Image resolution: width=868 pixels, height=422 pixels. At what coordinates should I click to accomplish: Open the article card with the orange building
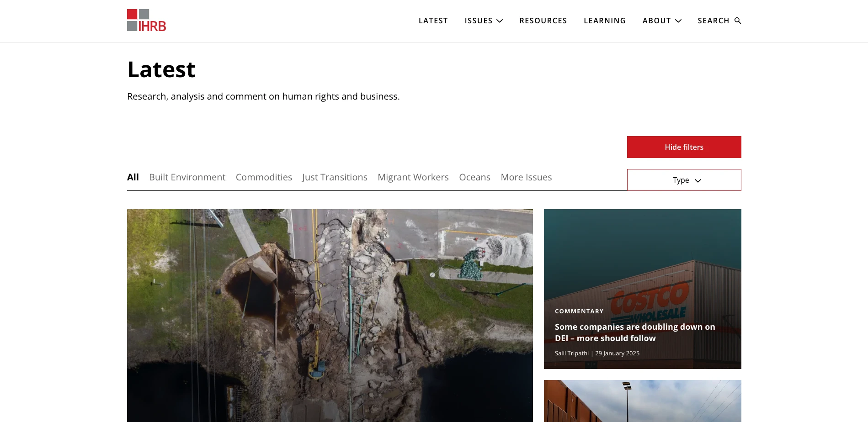pyautogui.click(x=643, y=401)
